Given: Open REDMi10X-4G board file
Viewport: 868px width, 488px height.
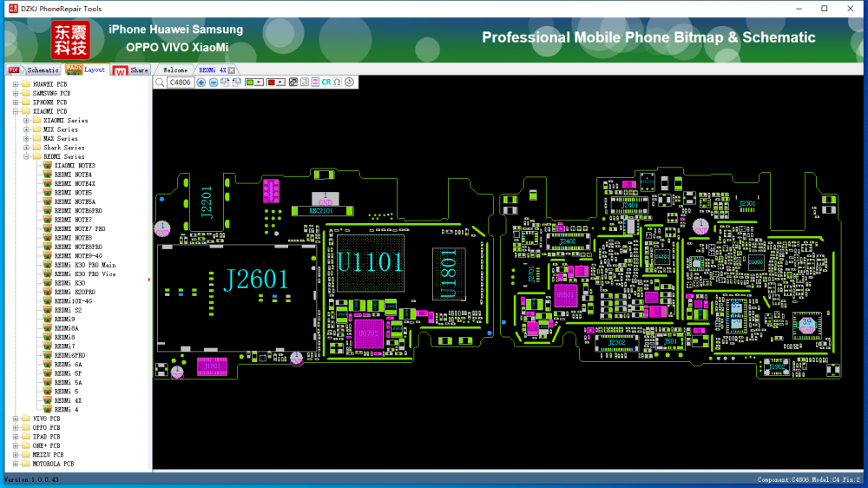Looking at the screenshot, I should pos(73,301).
